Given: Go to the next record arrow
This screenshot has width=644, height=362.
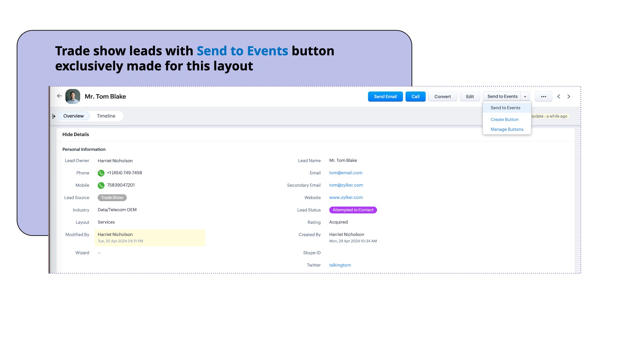Looking at the screenshot, I should point(569,97).
